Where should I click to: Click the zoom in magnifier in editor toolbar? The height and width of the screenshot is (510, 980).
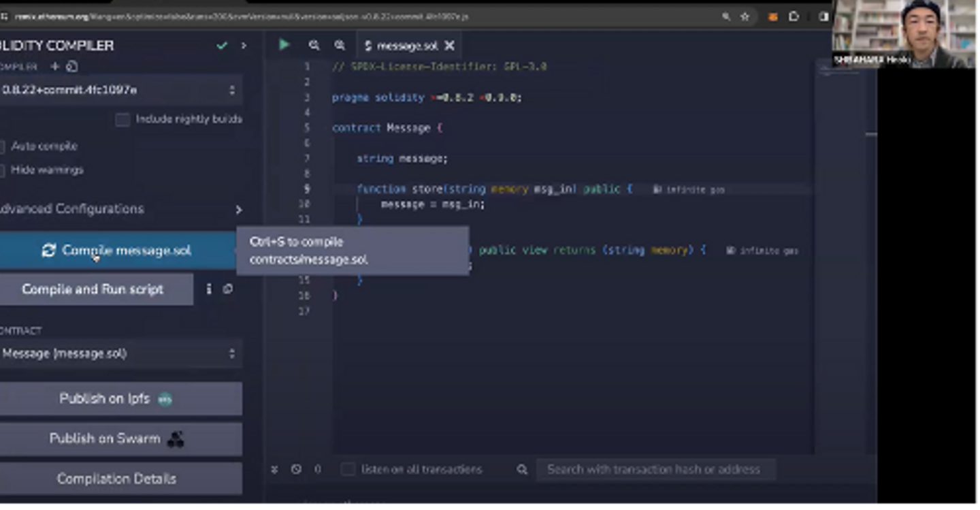tap(340, 46)
